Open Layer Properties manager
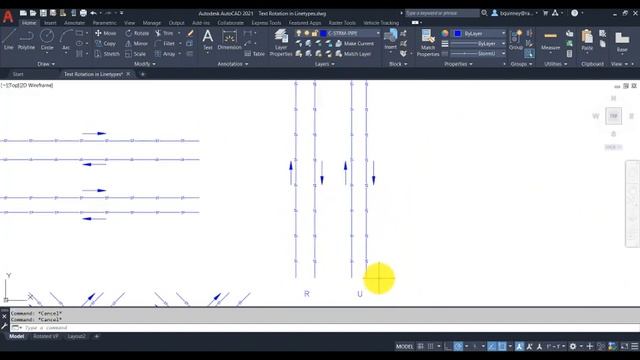This screenshot has width=640, height=360. click(281, 42)
